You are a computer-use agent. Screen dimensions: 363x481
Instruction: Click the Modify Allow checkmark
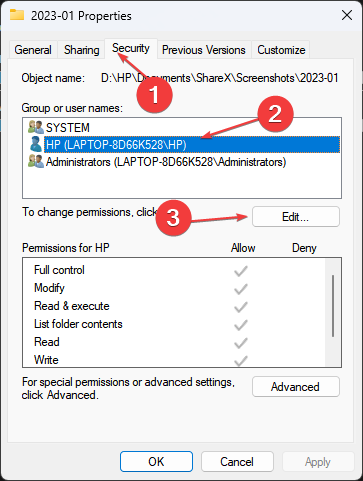[241, 289]
